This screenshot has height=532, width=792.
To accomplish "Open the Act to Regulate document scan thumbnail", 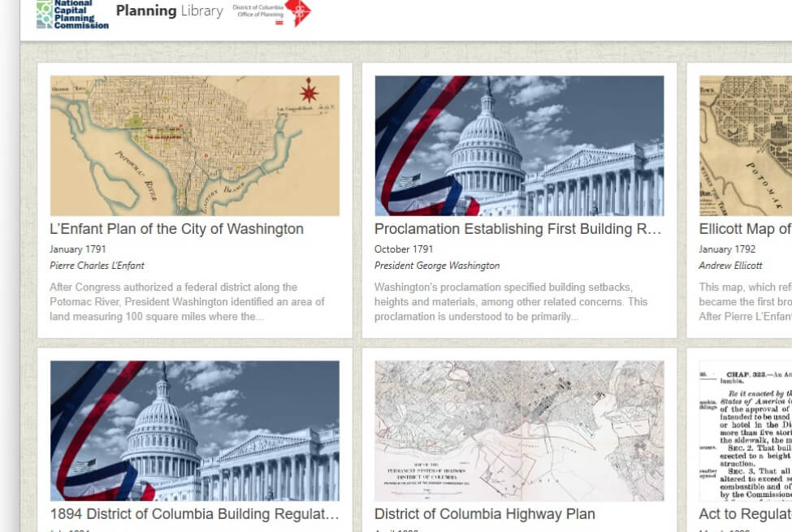I will [x=745, y=430].
